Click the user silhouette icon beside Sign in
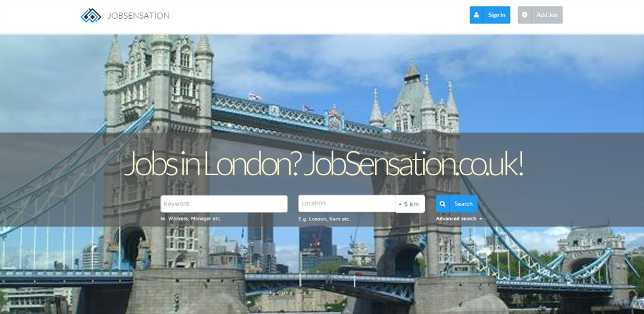This screenshot has height=314, width=644. 477,14
